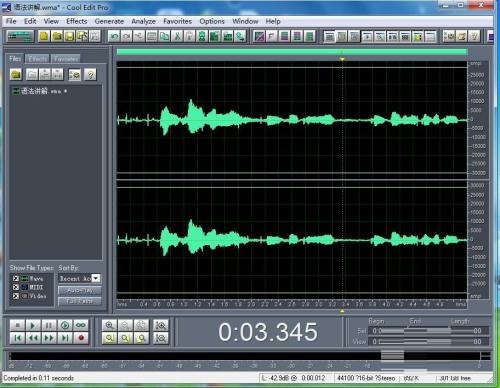Click the Full Paths button

click(x=80, y=301)
